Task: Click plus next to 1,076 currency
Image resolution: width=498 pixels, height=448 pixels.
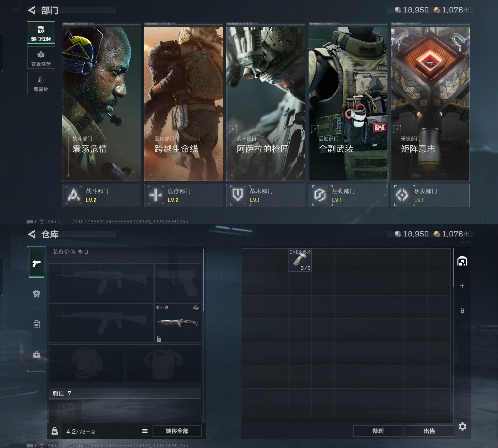Action: [x=466, y=10]
